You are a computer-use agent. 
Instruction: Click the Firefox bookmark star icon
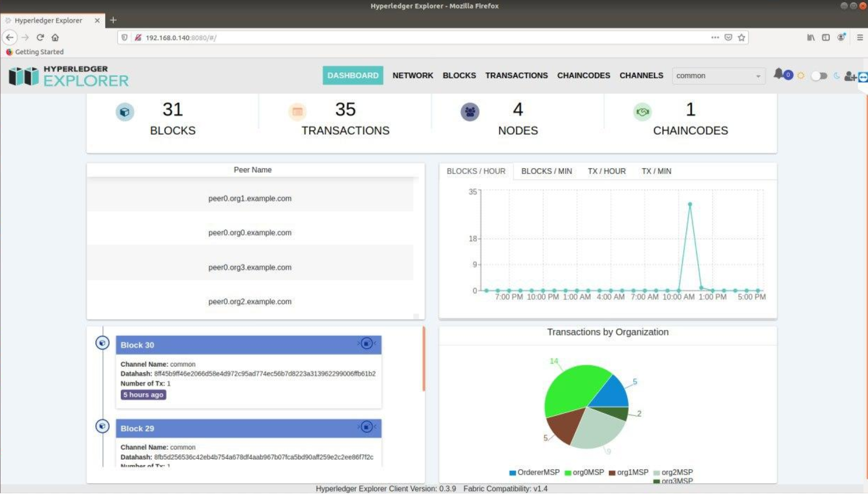tap(742, 38)
